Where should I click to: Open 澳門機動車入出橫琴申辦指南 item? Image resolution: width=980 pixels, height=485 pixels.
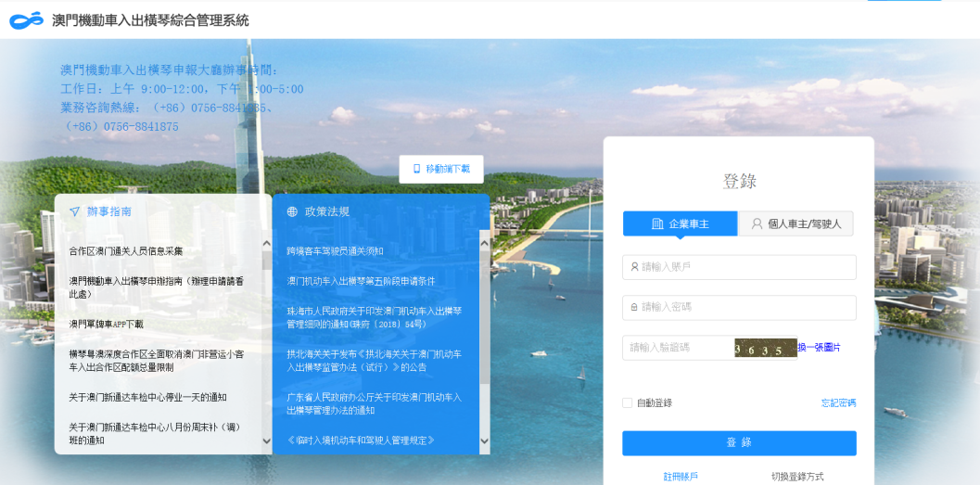157,287
